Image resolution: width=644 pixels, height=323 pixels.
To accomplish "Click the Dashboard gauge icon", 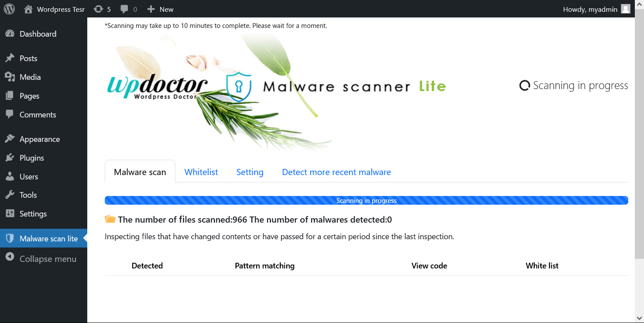I will pyautogui.click(x=10, y=34).
